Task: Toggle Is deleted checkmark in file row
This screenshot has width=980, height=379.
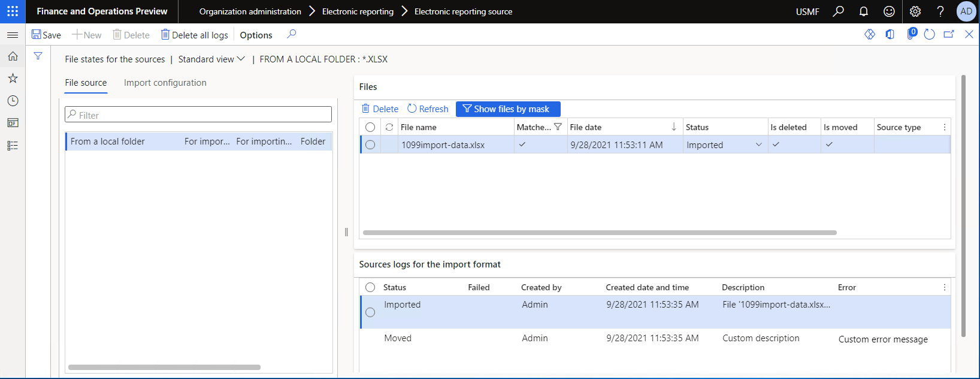Action: 776,145
